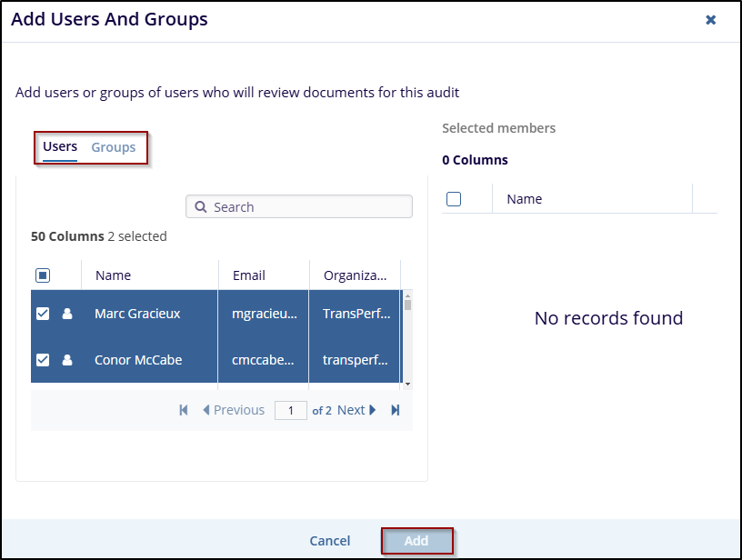Click the page number box
Screen dimensions: 742x560
291,411
